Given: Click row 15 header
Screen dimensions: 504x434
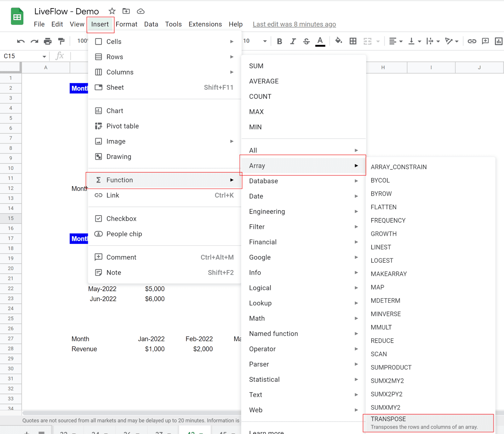Looking at the screenshot, I should pos(11,218).
